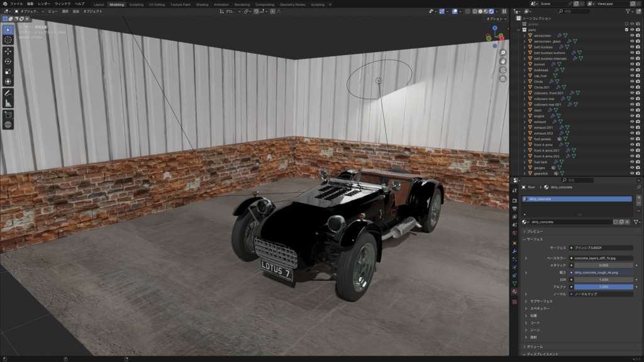Select the Add Cube tool

click(8, 115)
